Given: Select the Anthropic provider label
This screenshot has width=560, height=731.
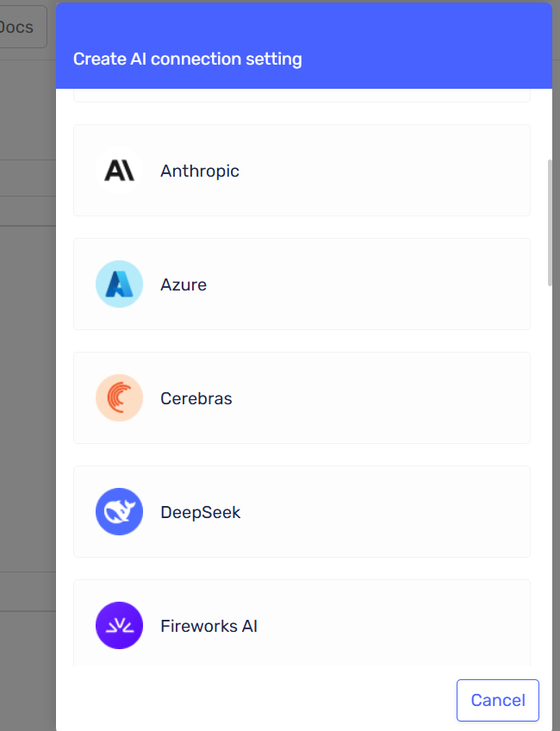Looking at the screenshot, I should [x=200, y=171].
